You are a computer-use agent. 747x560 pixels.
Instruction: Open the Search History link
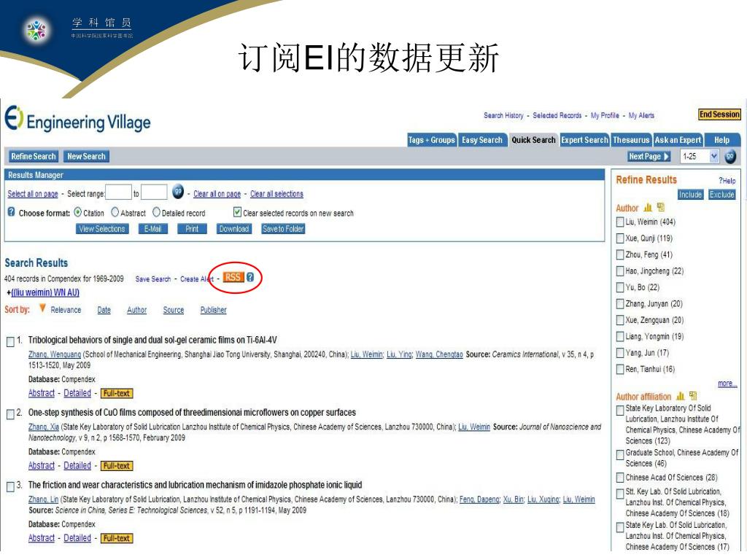point(503,115)
